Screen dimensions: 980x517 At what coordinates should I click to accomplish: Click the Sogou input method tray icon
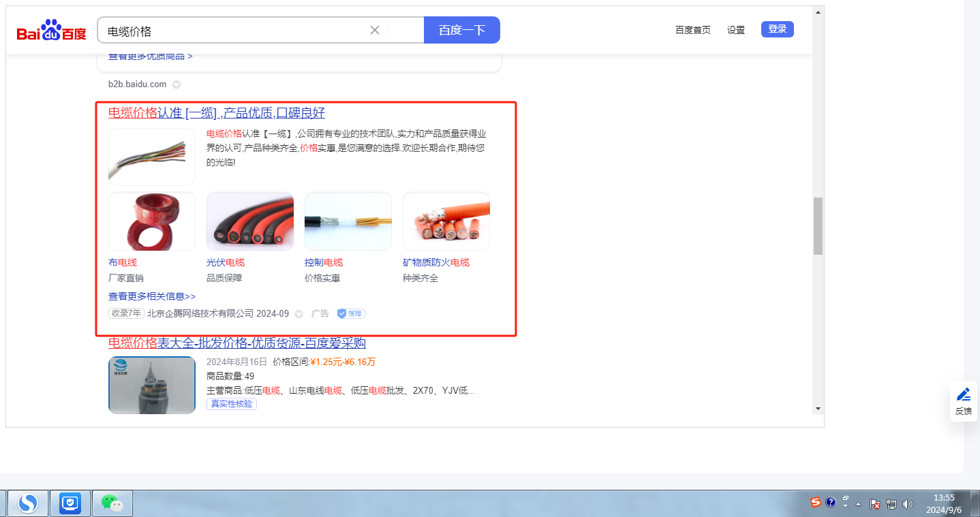816,503
